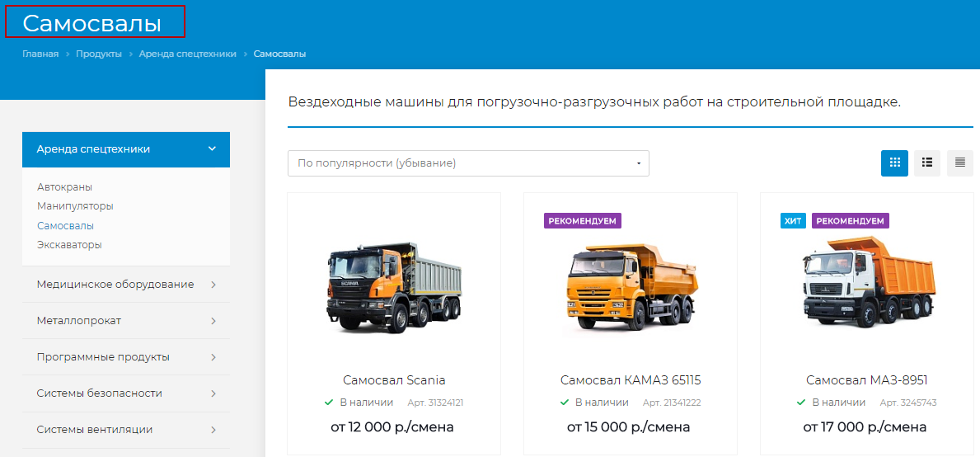This screenshot has height=457, width=980.
Task: Collapse the Аренда спецтехники section chevron
Action: click(x=212, y=148)
